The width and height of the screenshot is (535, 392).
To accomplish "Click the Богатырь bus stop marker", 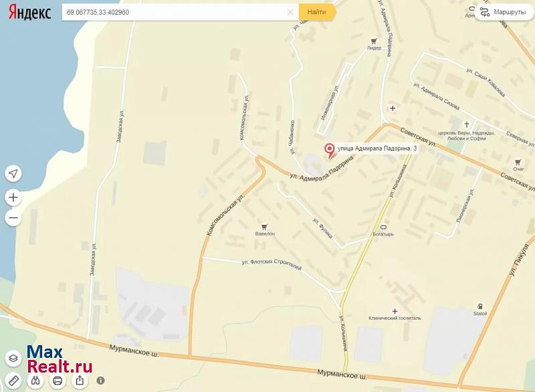I will pyautogui.click(x=383, y=227).
